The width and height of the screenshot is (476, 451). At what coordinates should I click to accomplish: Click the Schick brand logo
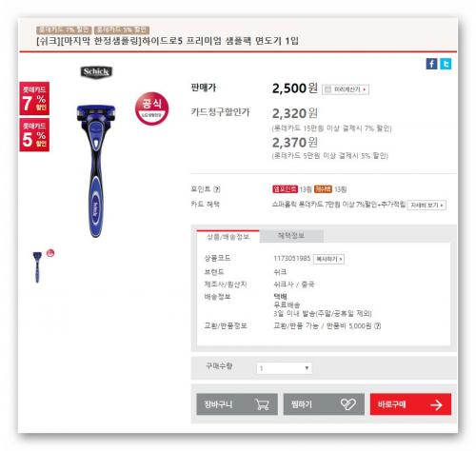click(x=96, y=71)
